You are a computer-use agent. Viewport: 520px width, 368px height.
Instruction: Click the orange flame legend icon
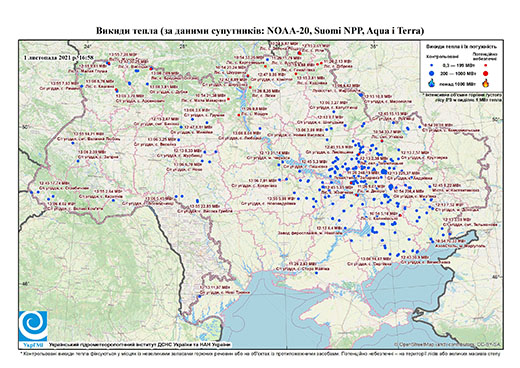click(486, 83)
